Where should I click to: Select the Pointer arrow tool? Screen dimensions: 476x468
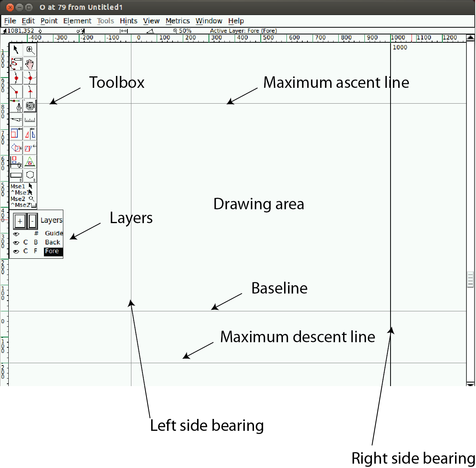click(x=16, y=50)
